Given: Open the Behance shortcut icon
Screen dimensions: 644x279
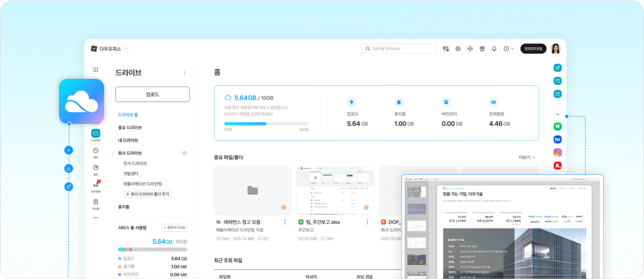Looking at the screenshot, I should pos(557,139).
